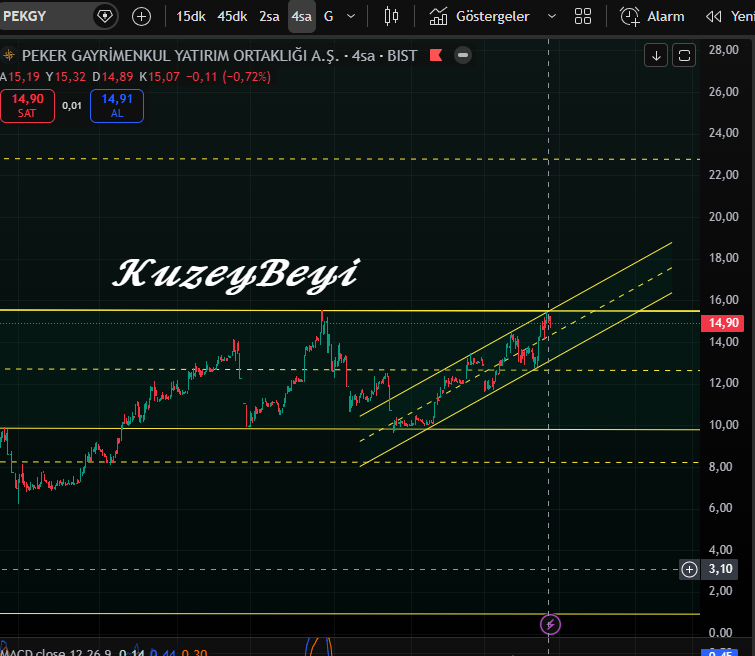This screenshot has width=755, height=656.
Task: Open Göstergeler indicators menu
Action: [480, 16]
